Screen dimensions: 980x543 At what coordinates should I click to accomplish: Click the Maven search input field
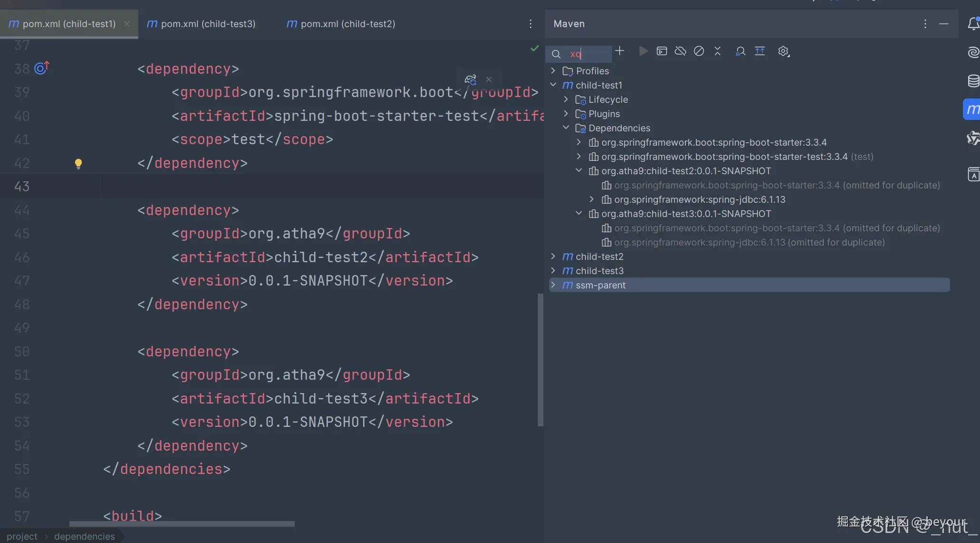coord(590,54)
